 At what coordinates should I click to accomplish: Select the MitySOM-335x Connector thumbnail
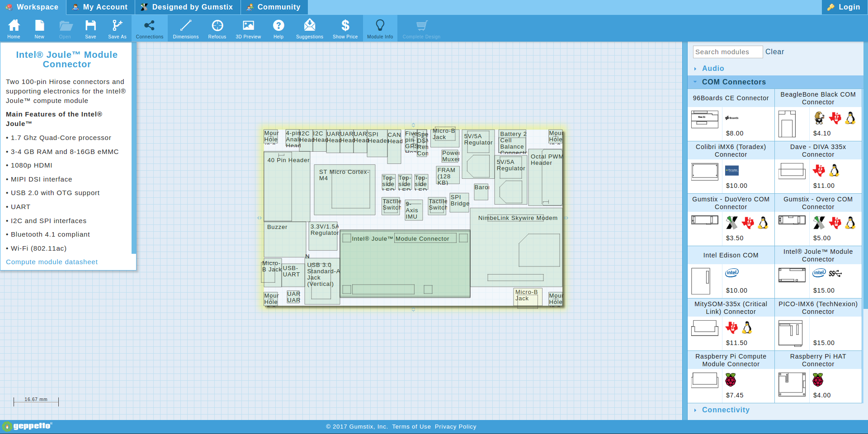(x=704, y=328)
